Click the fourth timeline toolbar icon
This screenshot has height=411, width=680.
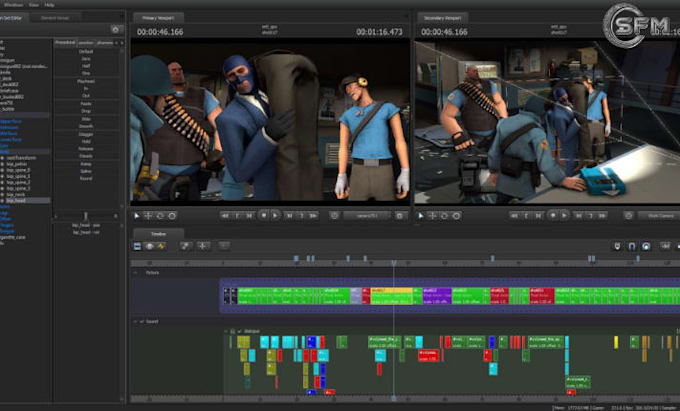coord(186,246)
